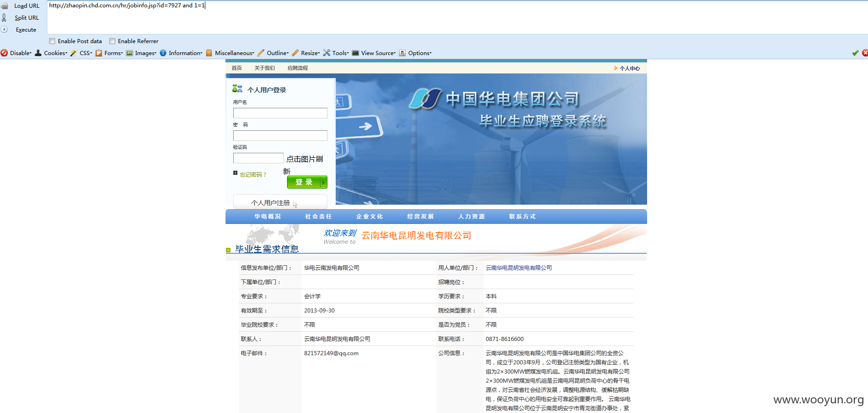Enable Referrer checkbox
Screen dimensions: 868x413
point(113,41)
